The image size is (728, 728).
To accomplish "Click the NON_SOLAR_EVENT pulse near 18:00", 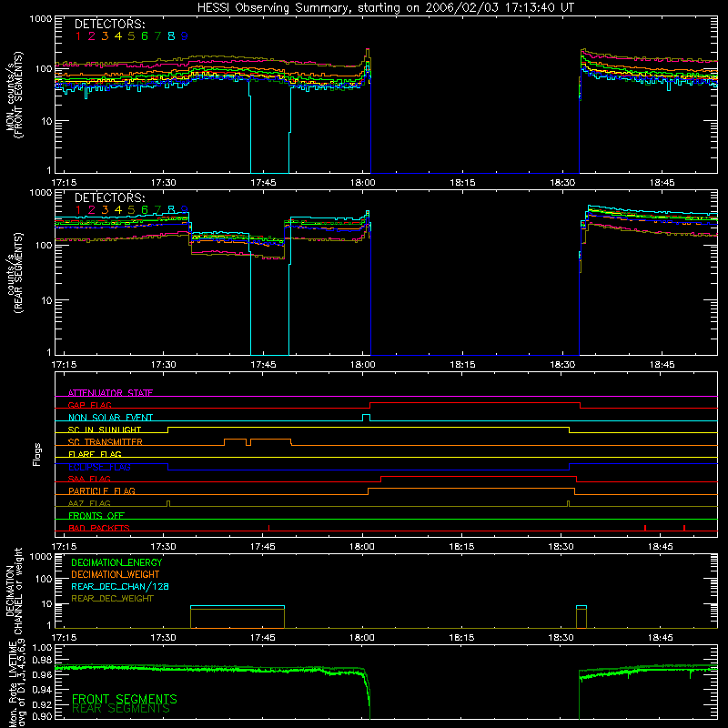I will (366, 418).
